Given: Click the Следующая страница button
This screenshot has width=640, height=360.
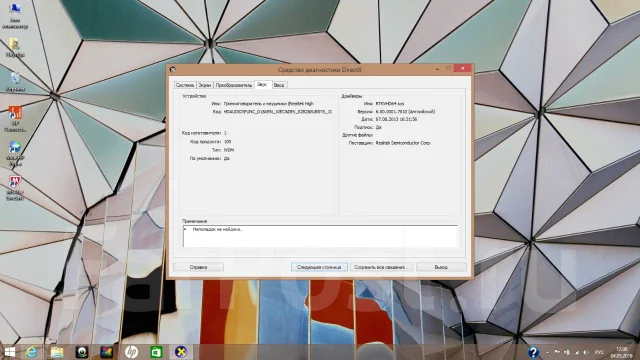Looking at the screenshot, I should [x=319, y=267].
